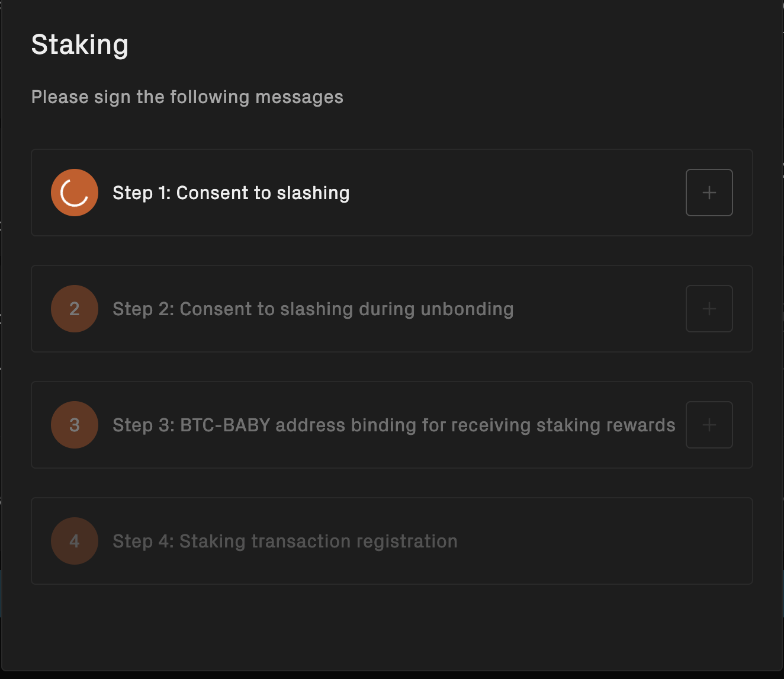Click the sign messages instruction text

pos(188,97)
